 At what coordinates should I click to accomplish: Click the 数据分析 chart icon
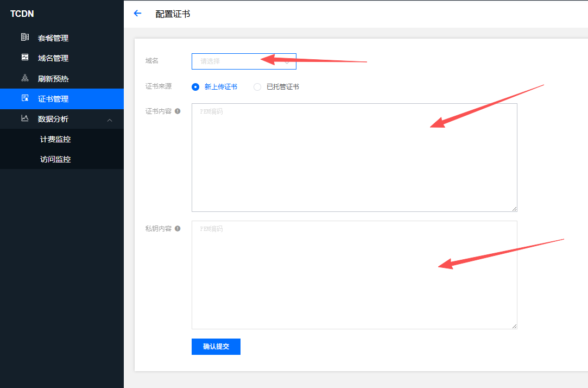(x=25, y=118)
